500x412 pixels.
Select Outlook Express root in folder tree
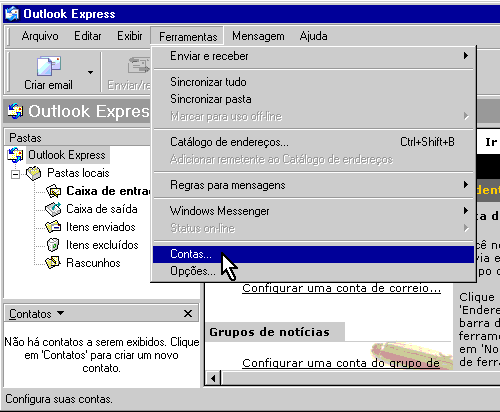(x=67, y=155)
